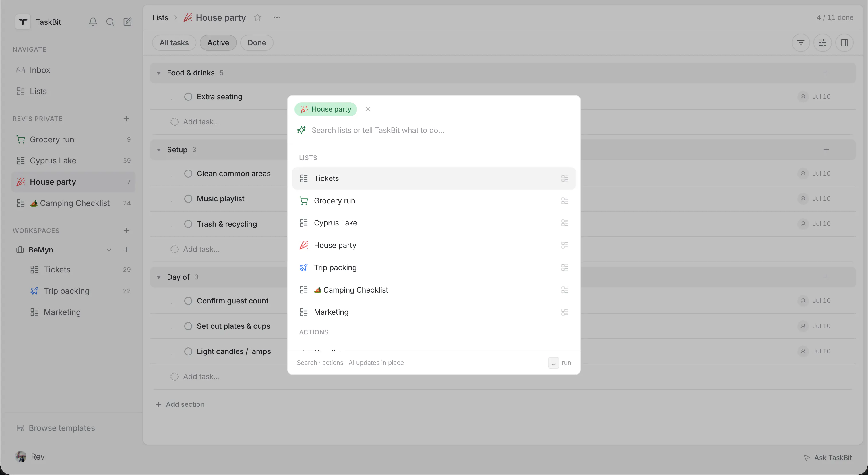Mark Extra seating as done
The width and height of the screenshot is (868, 475).
[188, 97]
